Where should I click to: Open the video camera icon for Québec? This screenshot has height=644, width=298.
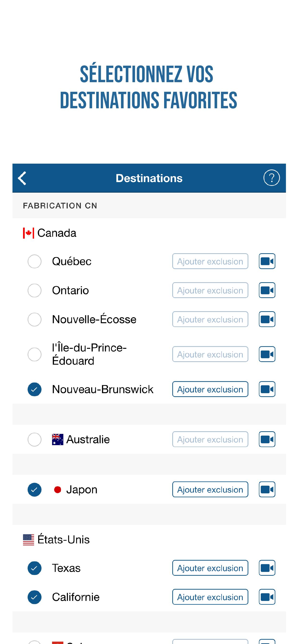[267, 261]
